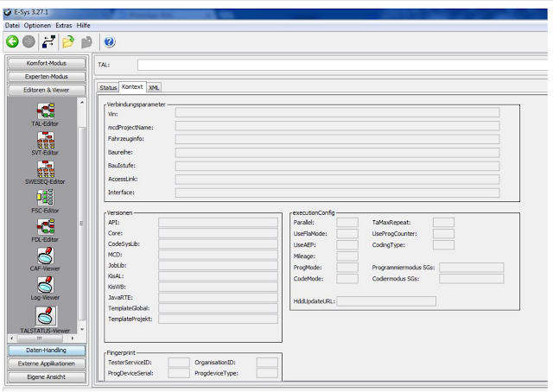The height and width of the screenshot is (392, 553).
Task: Click the TaMaxRepeat field
Action: click(443, 223)
